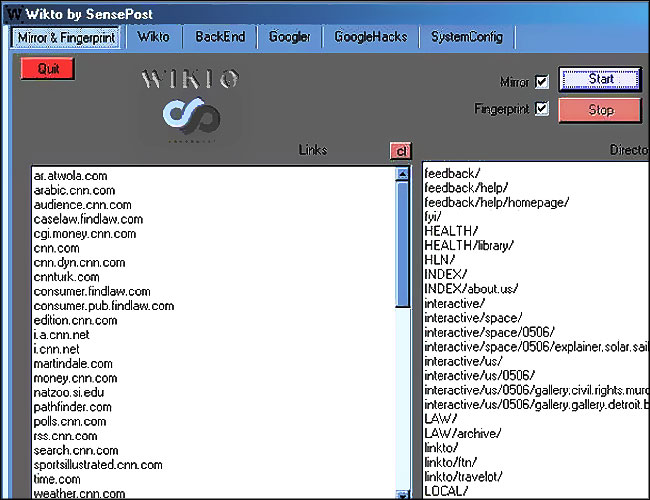The height and width of the screenshot is (500, 650).
Task: Click Links list scroll up arrow
Action: (402, 174)
